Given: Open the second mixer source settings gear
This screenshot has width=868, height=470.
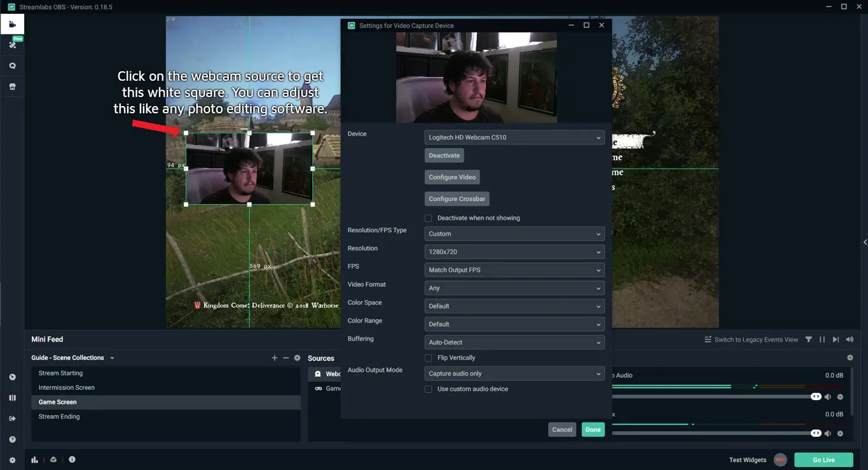Looking at the screenshot, I should point(840,433).
